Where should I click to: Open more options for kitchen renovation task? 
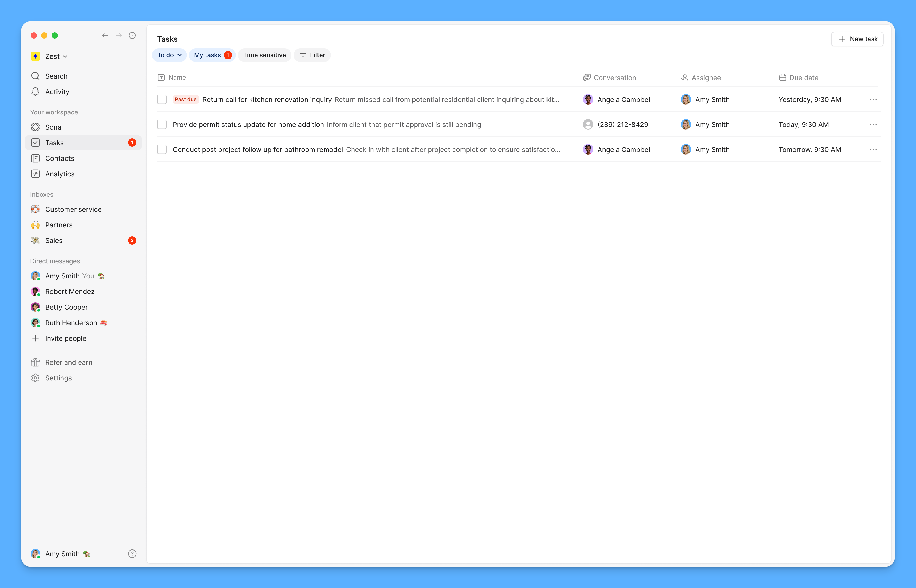(x=873, y=100)
